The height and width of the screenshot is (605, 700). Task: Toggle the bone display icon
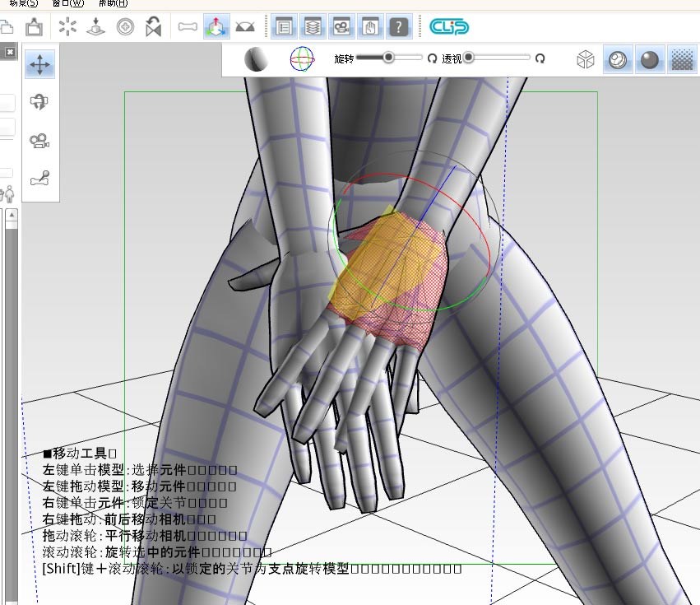click(188, 27)
